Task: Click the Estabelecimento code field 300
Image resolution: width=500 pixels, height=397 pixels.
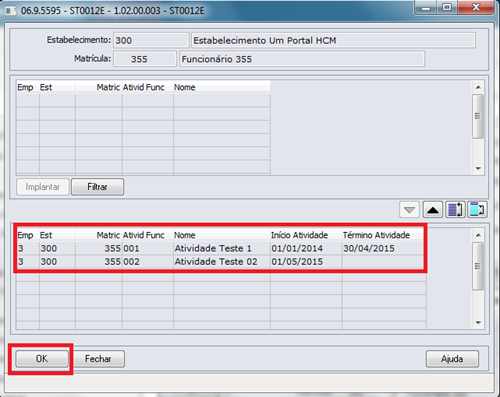Action: pyautogui.click(x=151, y=40)
